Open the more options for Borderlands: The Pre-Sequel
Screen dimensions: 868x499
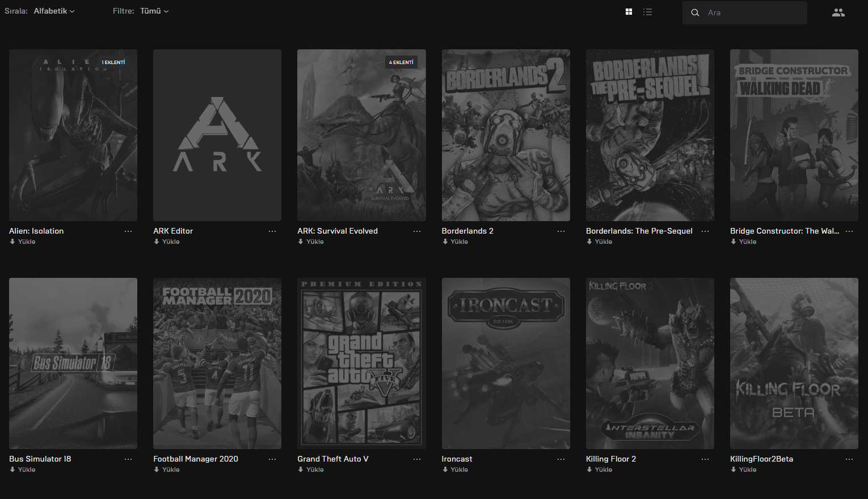(x=705, y=231)
